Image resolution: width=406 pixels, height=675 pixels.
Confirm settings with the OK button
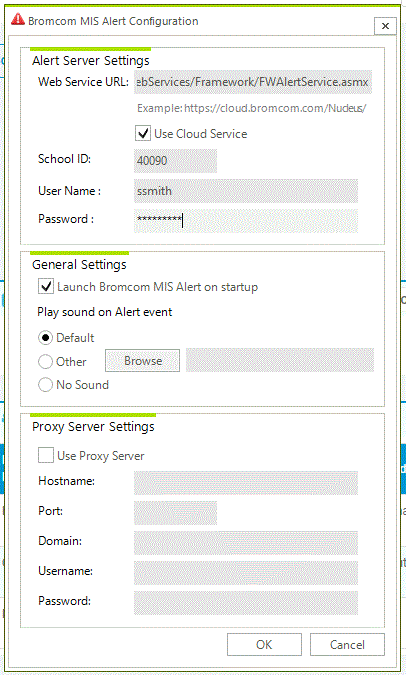(x=264, y=644)
